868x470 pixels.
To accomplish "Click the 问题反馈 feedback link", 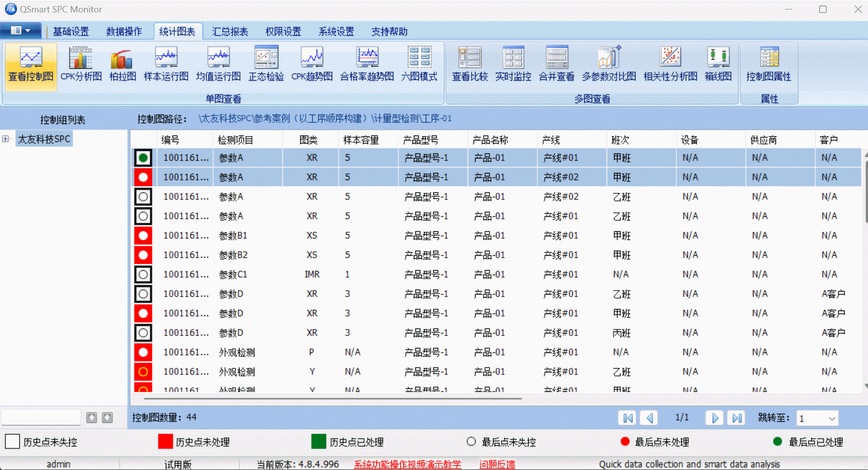I will [497, 464].
